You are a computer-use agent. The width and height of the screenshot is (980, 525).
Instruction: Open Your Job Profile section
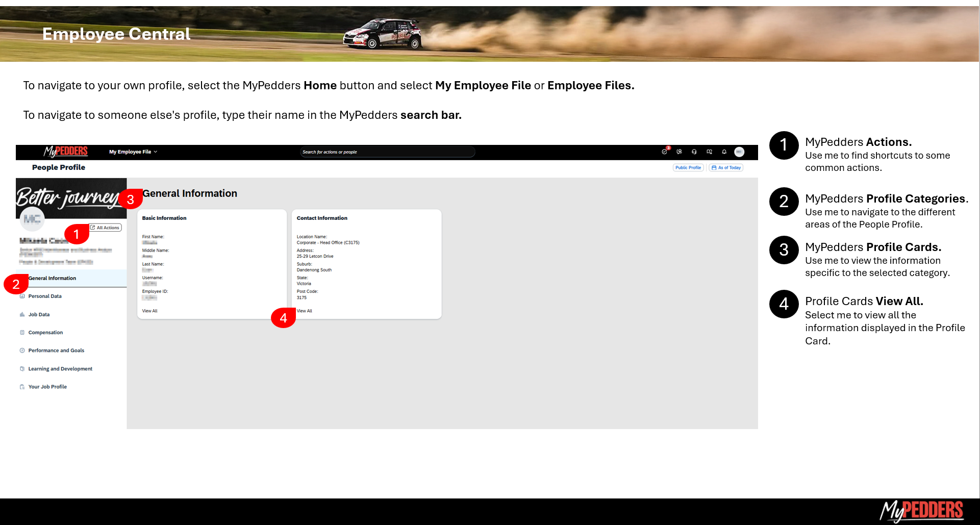[x=47, y=387]
